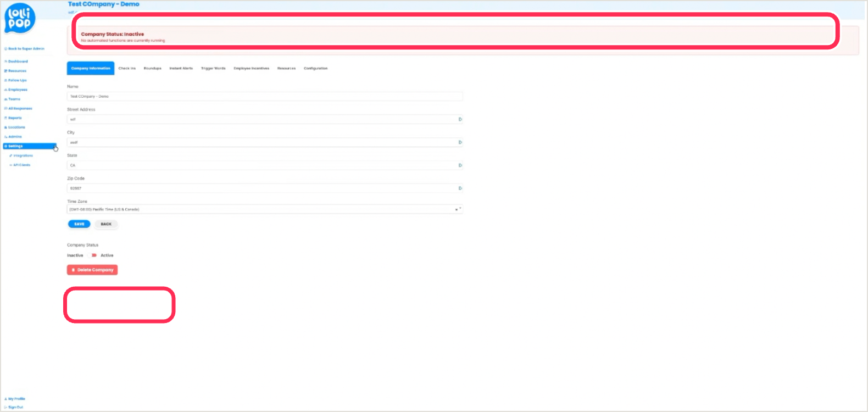Click the BACK button
The width and height of the screenshot is (868, 412).
(106, 224)
